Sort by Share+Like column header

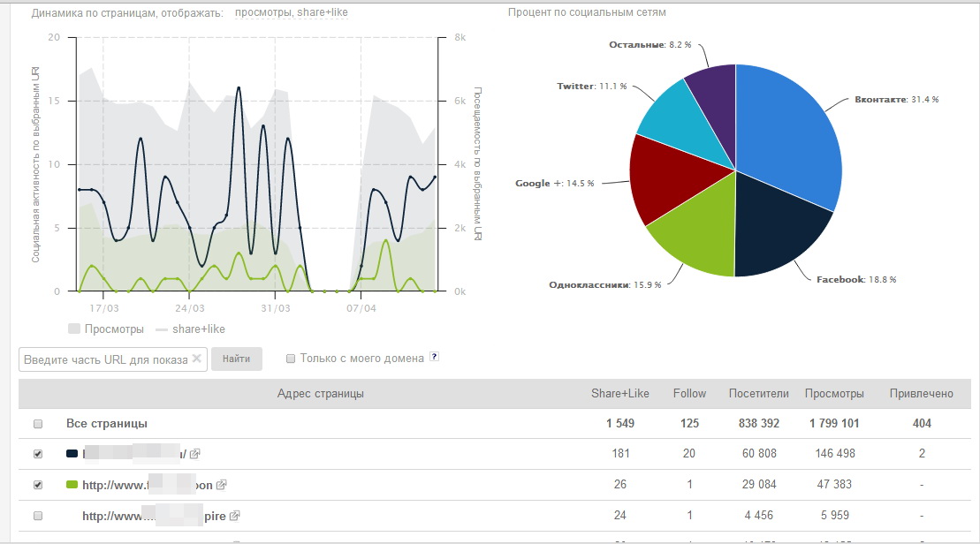coord(620,394)
